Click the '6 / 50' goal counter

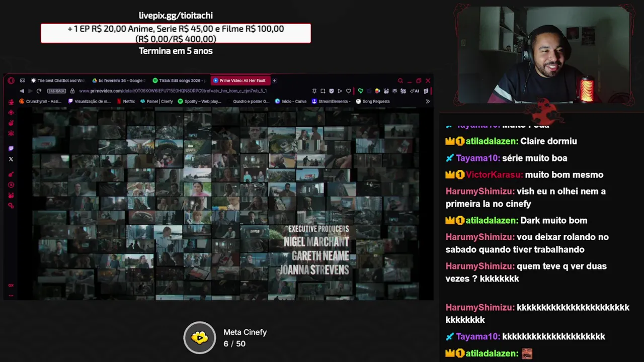(234, 344)
